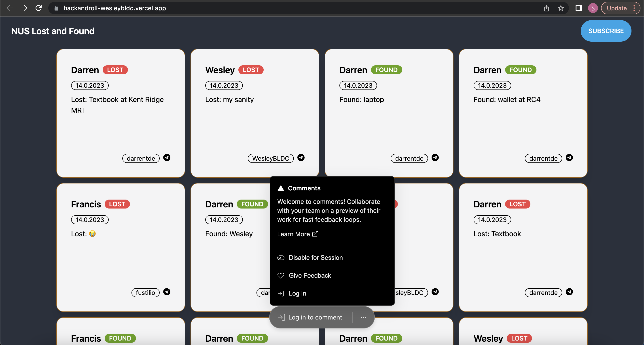Open Telegram icon next to WesleyBLDC on sanity card
Image resolution: width=644 pixels, height=345 pixels.
coord(301,158)
